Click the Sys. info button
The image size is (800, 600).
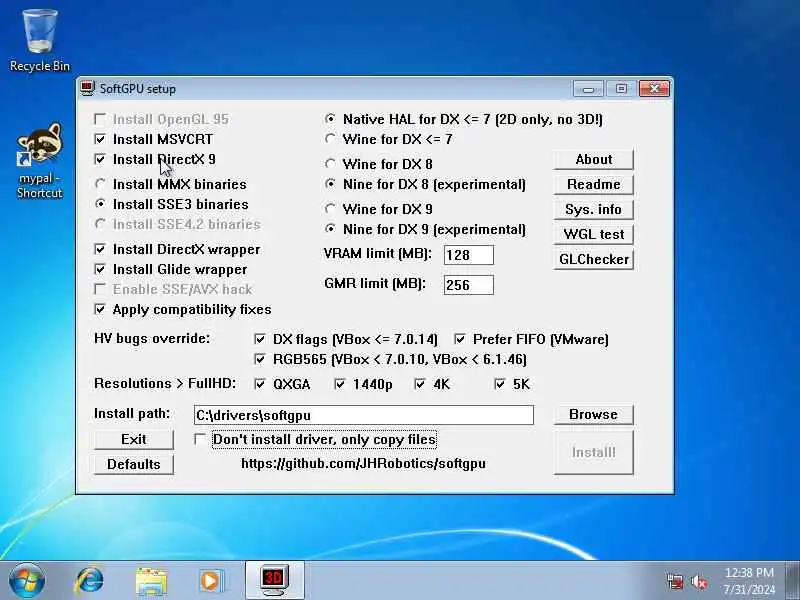(594, 209)
